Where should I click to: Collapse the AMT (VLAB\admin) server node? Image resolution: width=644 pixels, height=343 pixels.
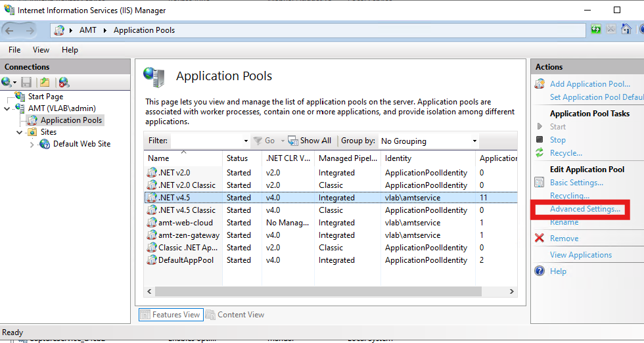(x=7, y=108)
